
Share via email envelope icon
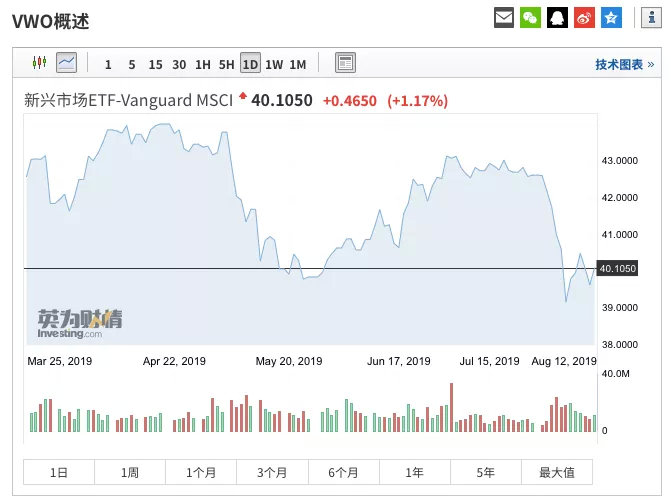505,17
